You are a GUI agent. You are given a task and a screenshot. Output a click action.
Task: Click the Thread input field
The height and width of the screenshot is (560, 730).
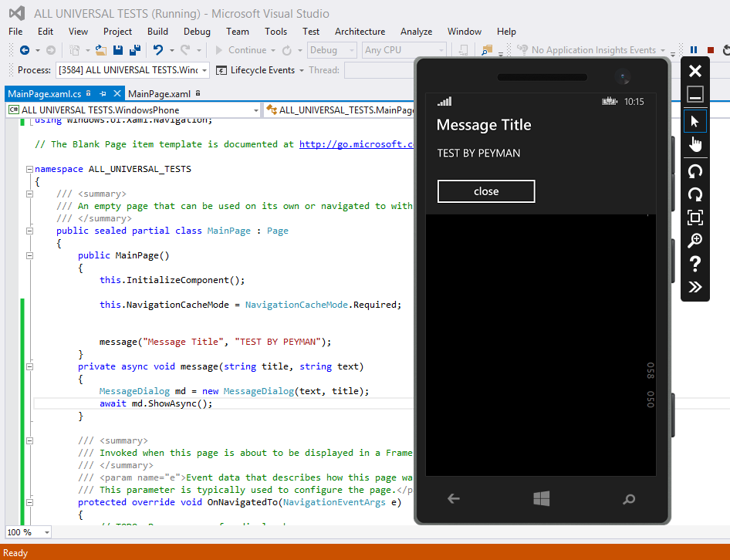379,70
